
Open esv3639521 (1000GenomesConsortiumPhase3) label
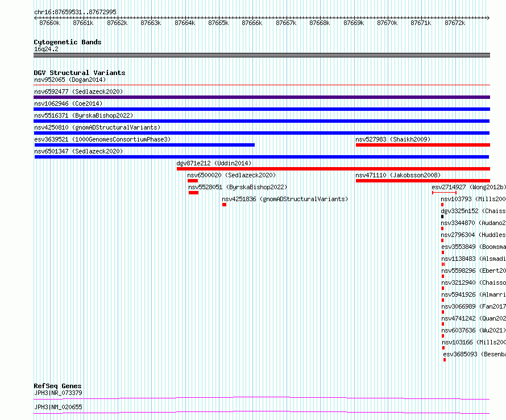(102, 139)
